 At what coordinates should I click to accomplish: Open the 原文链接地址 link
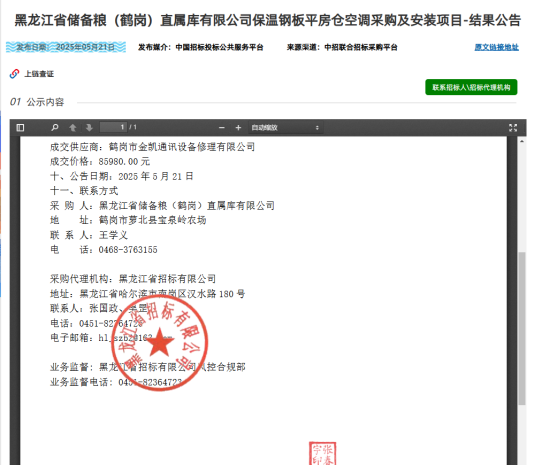click(x=497, y=47)
